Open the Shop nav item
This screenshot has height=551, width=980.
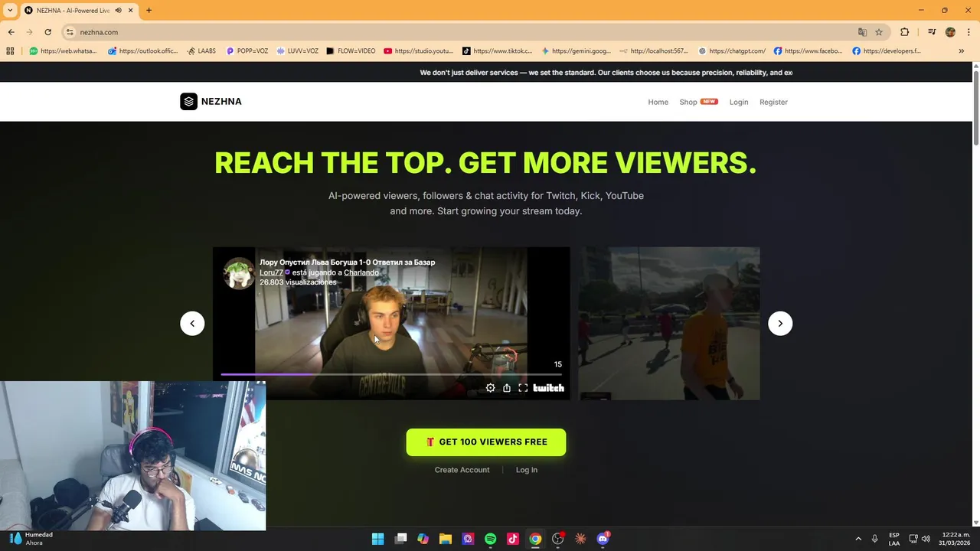pyautogui.click(x=688, y=102)
